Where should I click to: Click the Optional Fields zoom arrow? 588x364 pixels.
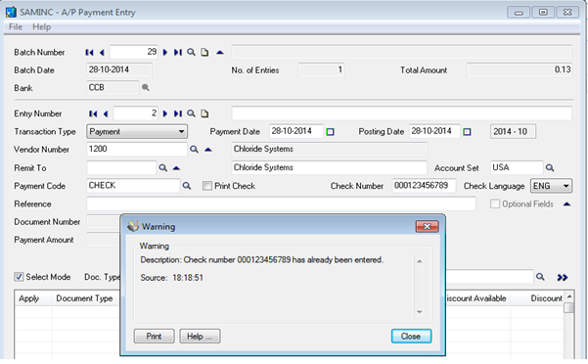pos(567,205)
